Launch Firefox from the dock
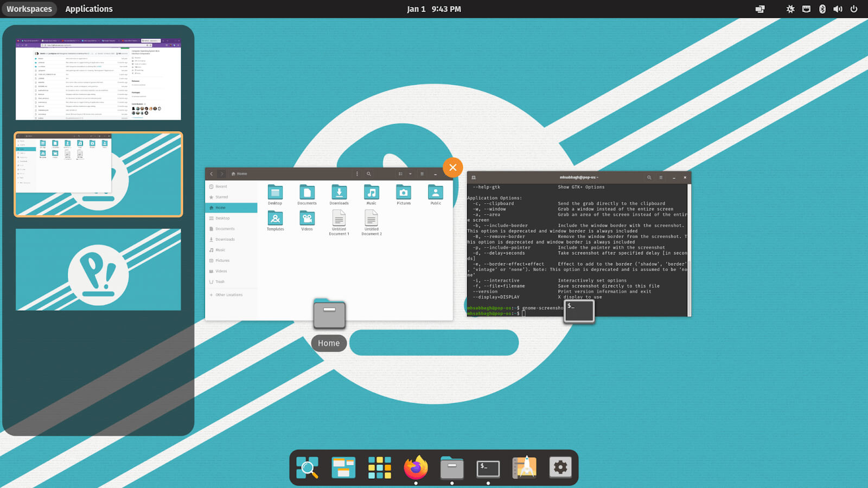The image size is (868, 488). 416,467
